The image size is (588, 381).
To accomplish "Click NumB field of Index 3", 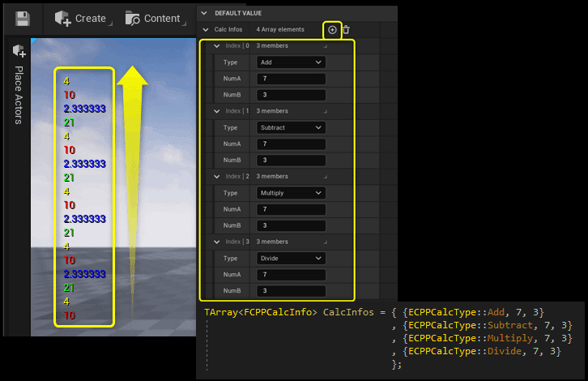I will 291,291.
